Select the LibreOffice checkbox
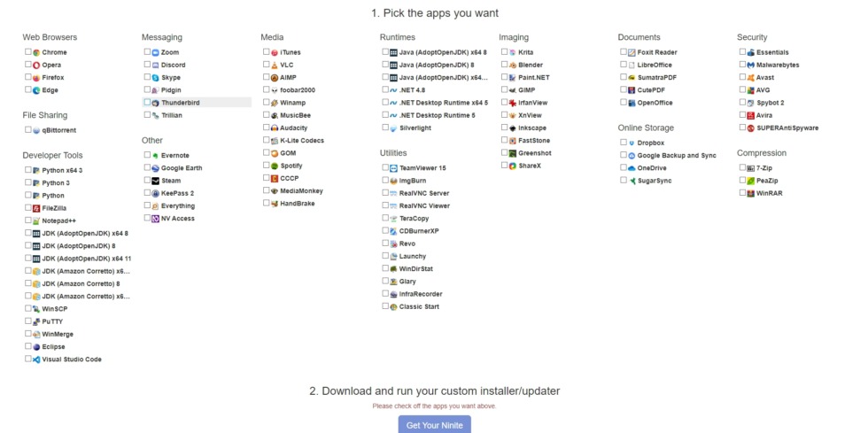 click(x=624, y=65)
